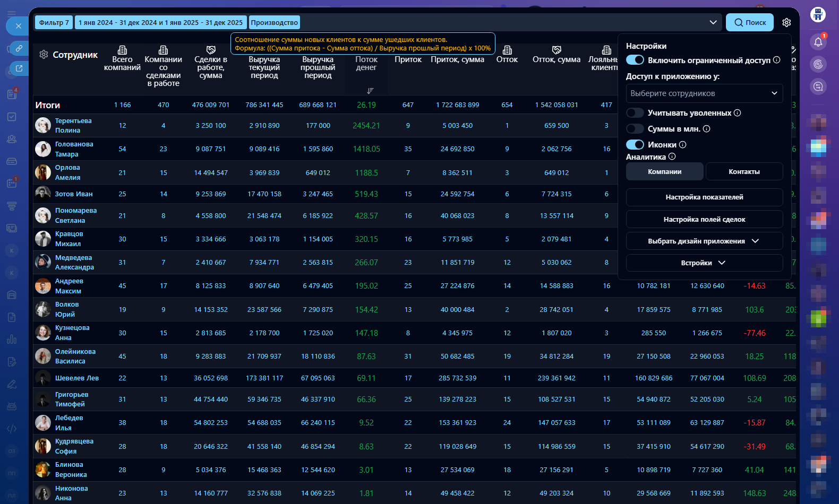This screenshot has width=839, height=504.
Task: Click the link chain icon in left sidebar
Action: coord(19,48)
